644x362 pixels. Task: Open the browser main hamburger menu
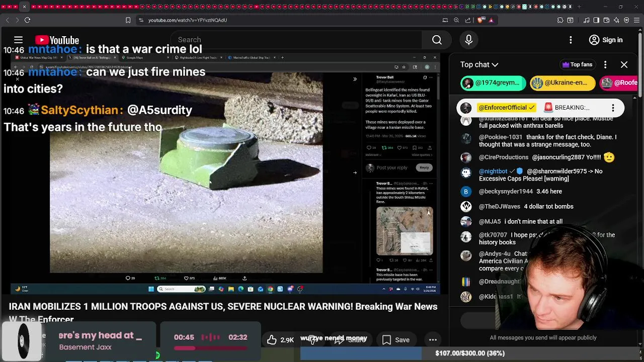tap(636, 20)
